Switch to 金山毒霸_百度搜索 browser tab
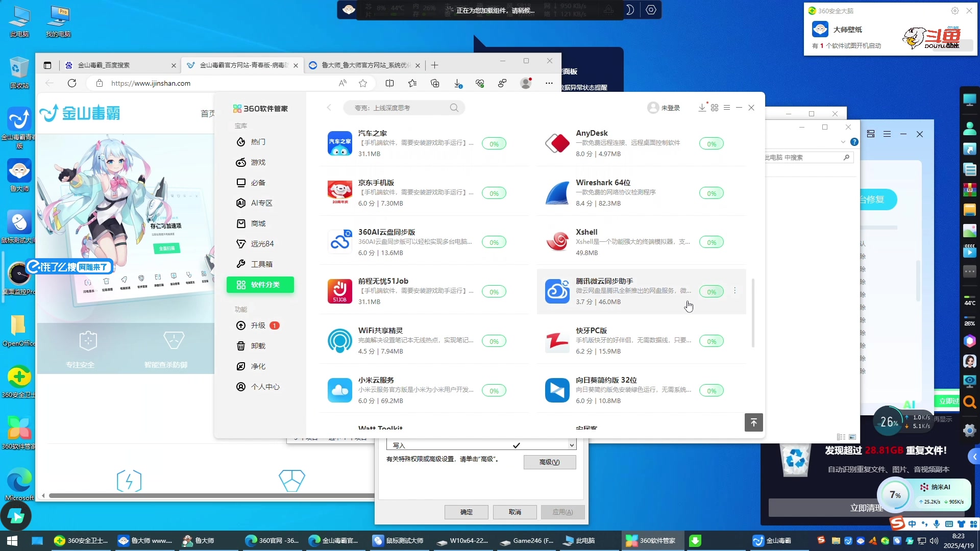The width and height of the screenshot is (980, 551). (119, 65)
